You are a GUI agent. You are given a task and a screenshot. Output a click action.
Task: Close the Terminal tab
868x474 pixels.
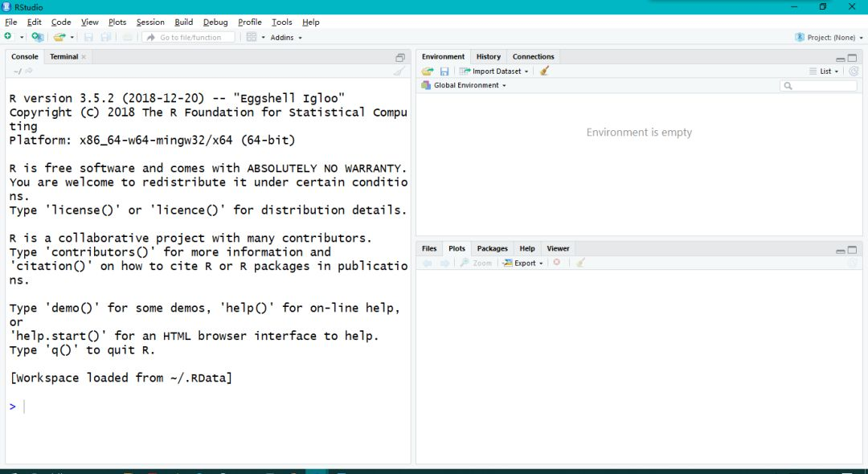pos(84,57)
